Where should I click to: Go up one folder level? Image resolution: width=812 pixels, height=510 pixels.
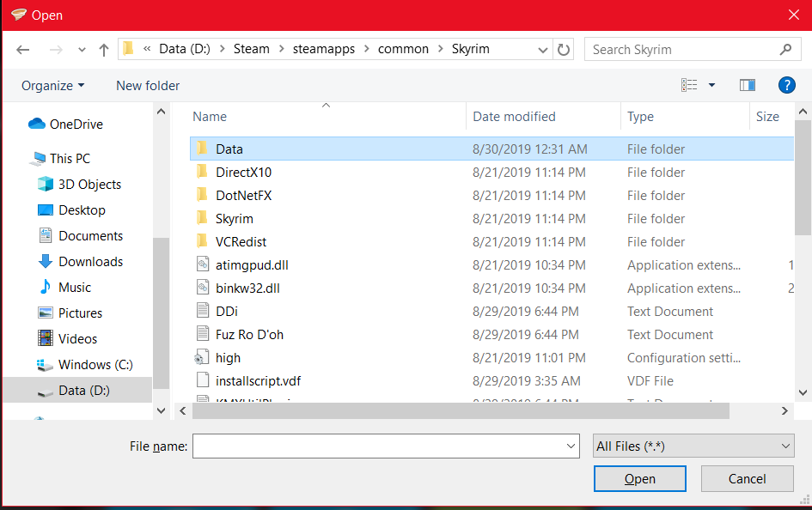(x=104, y=50)
